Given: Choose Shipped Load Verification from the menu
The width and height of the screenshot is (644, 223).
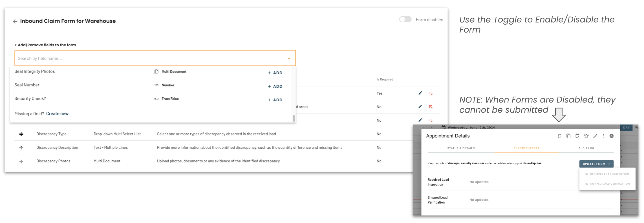Looking at the screenshot, I should coord(607,184).
